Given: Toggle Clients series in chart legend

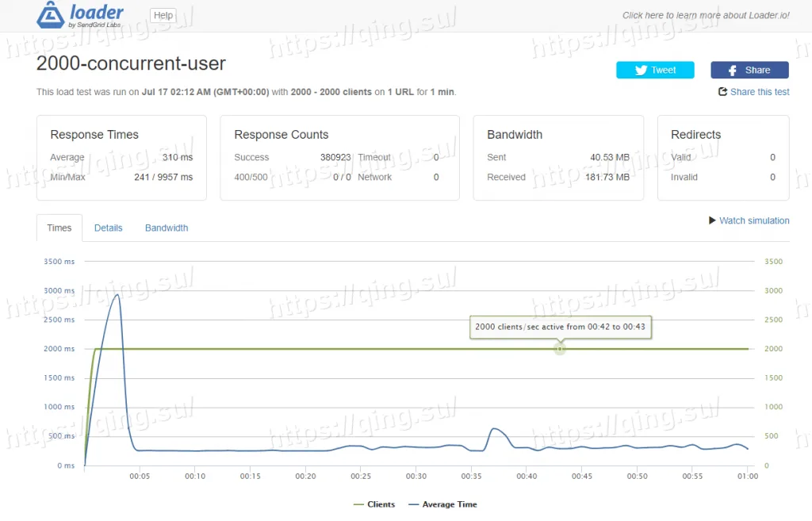Looking at the screenshot, I should [x=373, y=504].
